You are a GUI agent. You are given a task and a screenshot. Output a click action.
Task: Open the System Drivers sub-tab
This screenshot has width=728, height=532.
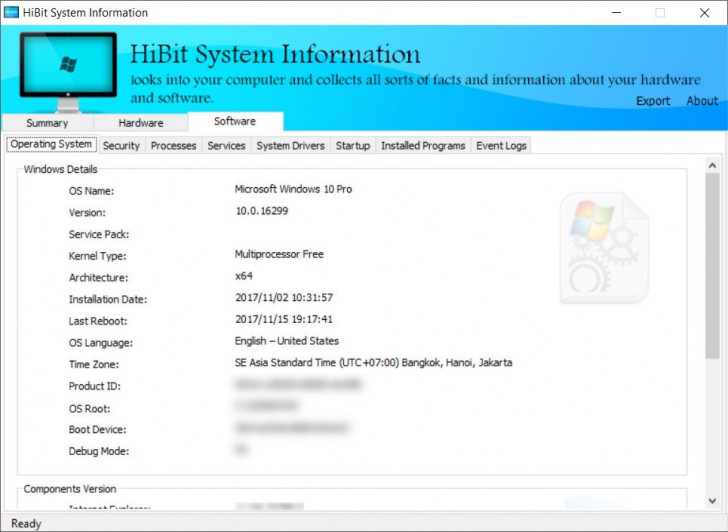coord(291,146)
